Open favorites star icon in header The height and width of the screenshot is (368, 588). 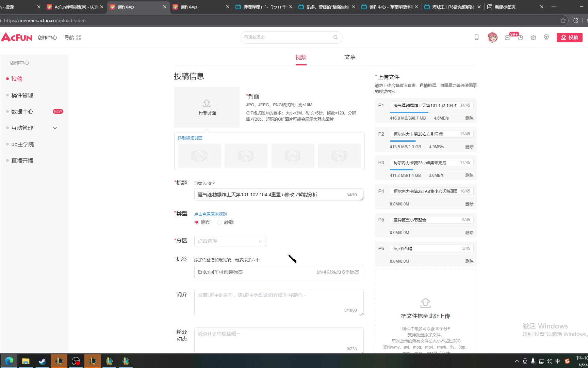coord(533,38)
